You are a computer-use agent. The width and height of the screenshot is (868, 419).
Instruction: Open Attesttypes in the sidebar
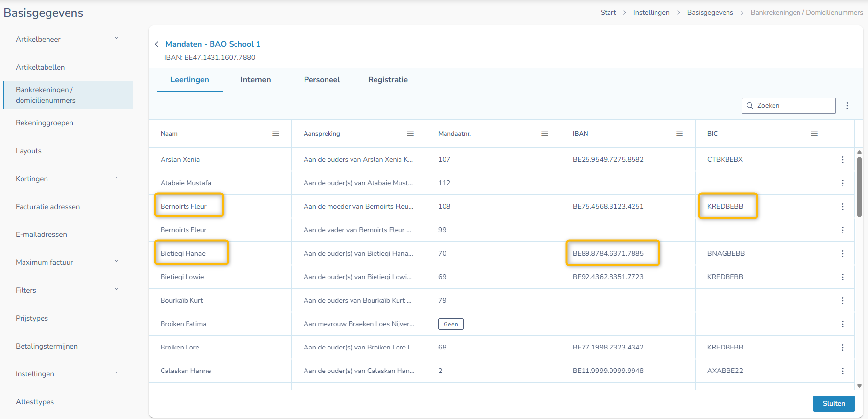point(35,402)
